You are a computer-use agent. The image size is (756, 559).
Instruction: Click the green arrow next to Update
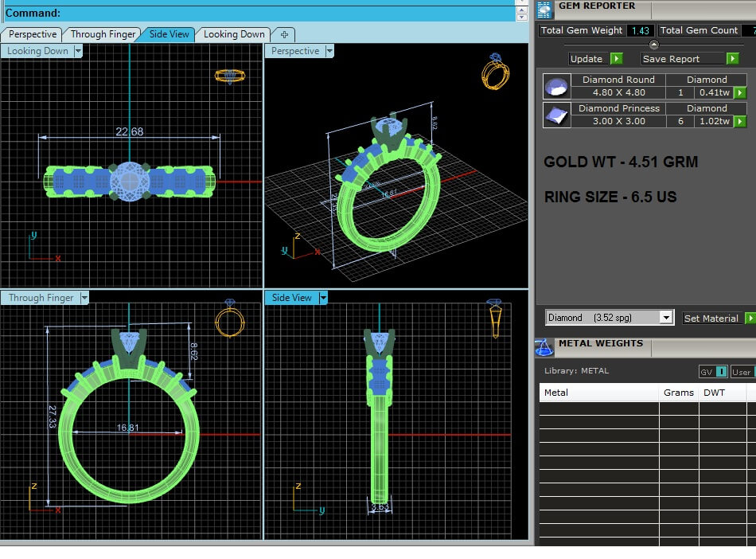[x=616, y=59]
